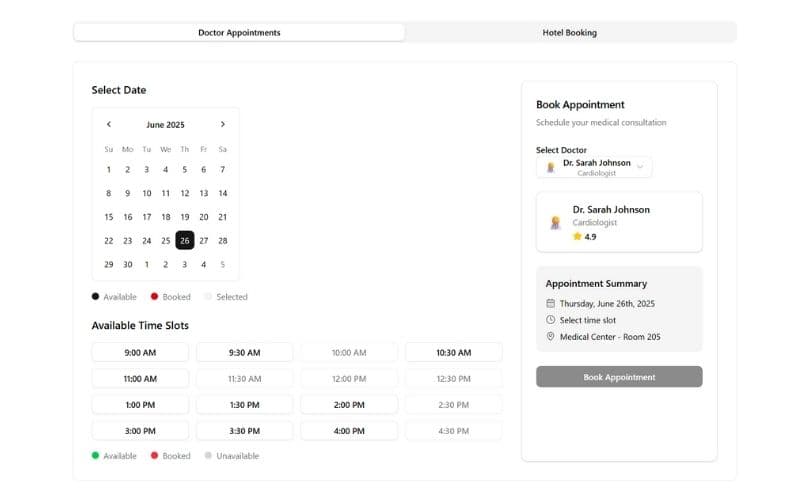Select June 23 on the calendar
Viewport: 800px width, 500px height.
(128, 240)
